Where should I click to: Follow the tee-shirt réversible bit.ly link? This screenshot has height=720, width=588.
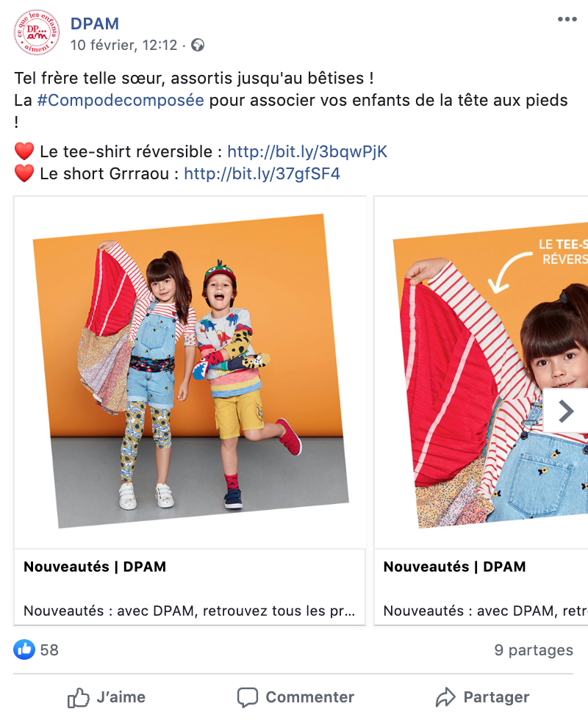tap(307, 151)
